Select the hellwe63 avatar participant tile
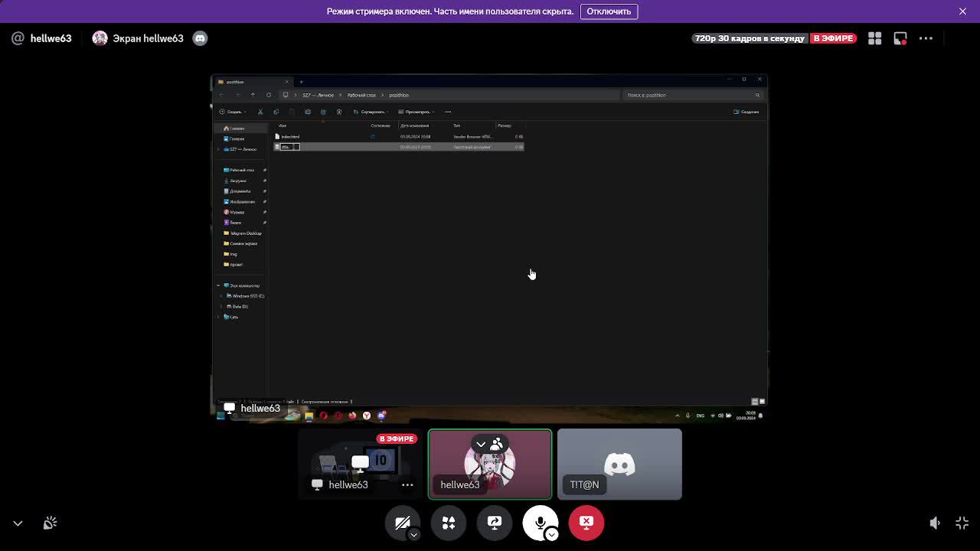 (x=490, y=464)
